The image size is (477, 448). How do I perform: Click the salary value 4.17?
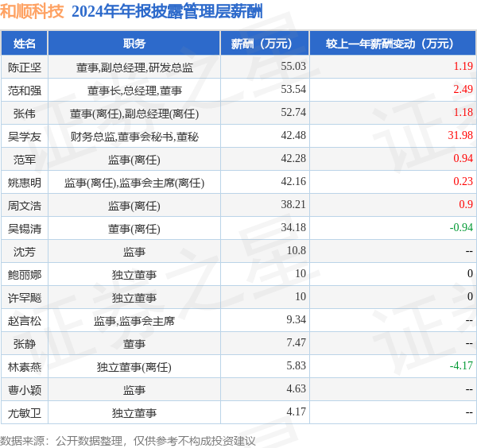(x=296, y=411)
